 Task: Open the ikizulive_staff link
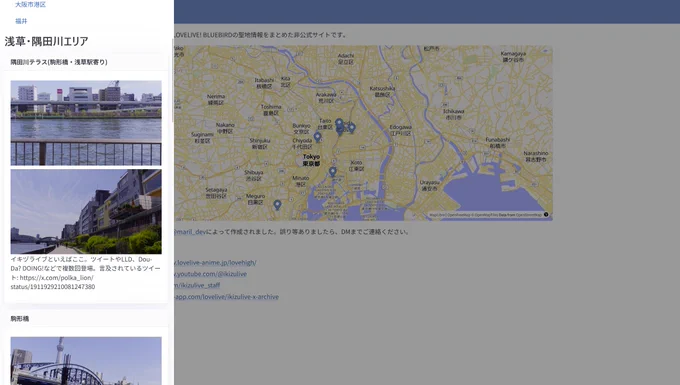tap(197, 285)
